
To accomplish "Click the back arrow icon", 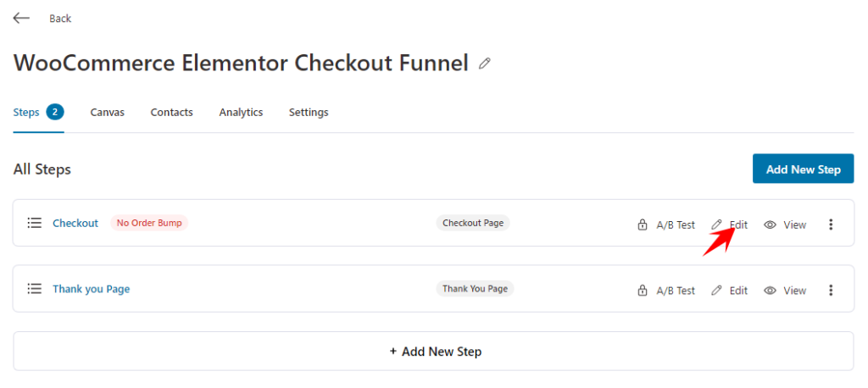I will [x=21, y=19].
